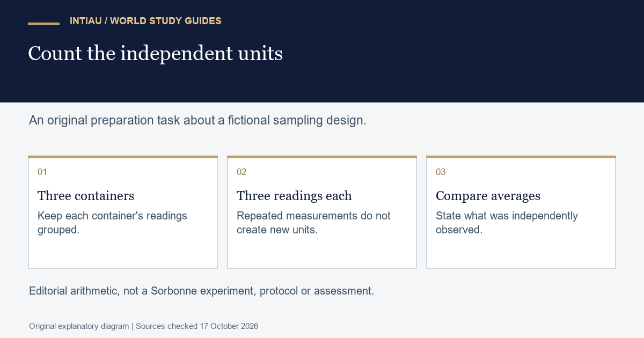Select the step number 01 label

[42, 172]
